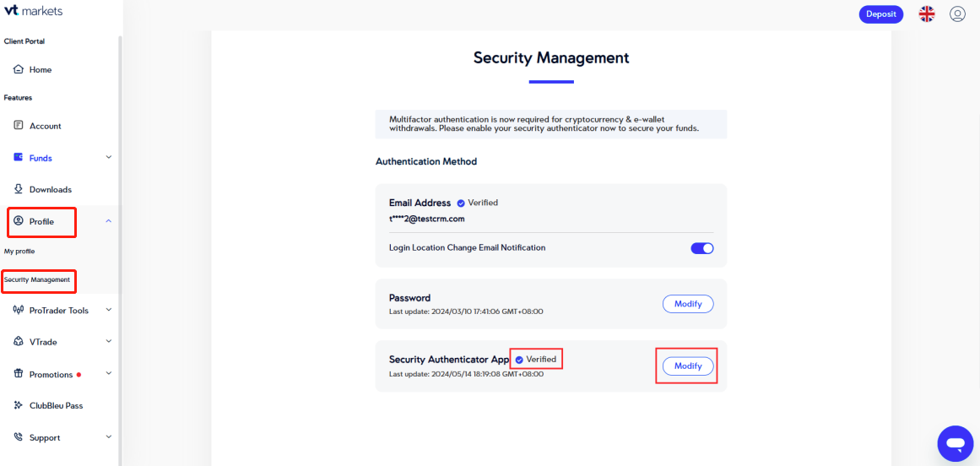
Task: Expand the Funds menu chevron
Action: pos(108,157)
